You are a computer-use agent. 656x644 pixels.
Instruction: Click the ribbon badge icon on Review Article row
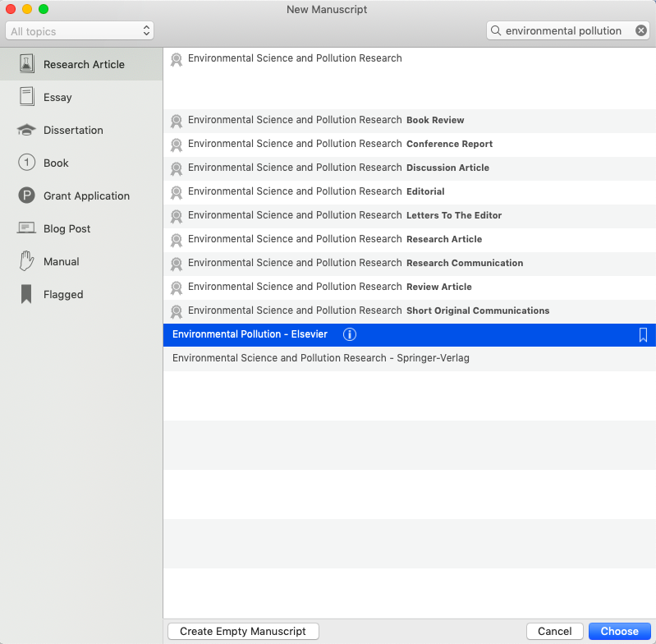pyautogui.click(x=177, y=288)
